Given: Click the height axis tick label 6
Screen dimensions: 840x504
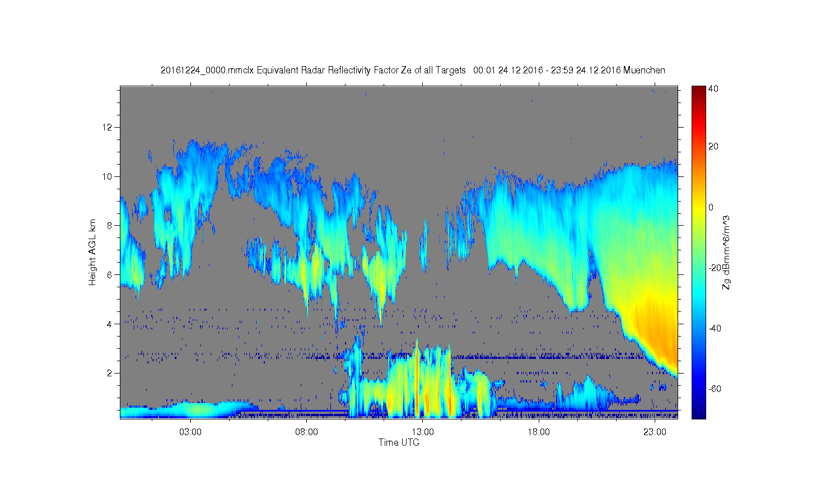Looking at the screenshot, I should (110, 275).
